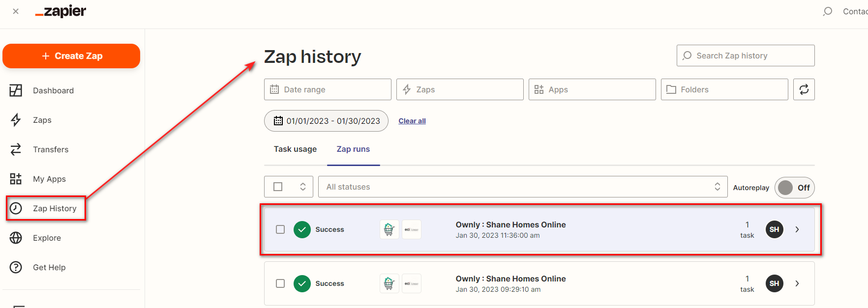Open Explore in the sidebar
The width and height of the screenshot is (868, 308).
pyautogui.click(x=47, y=238)
